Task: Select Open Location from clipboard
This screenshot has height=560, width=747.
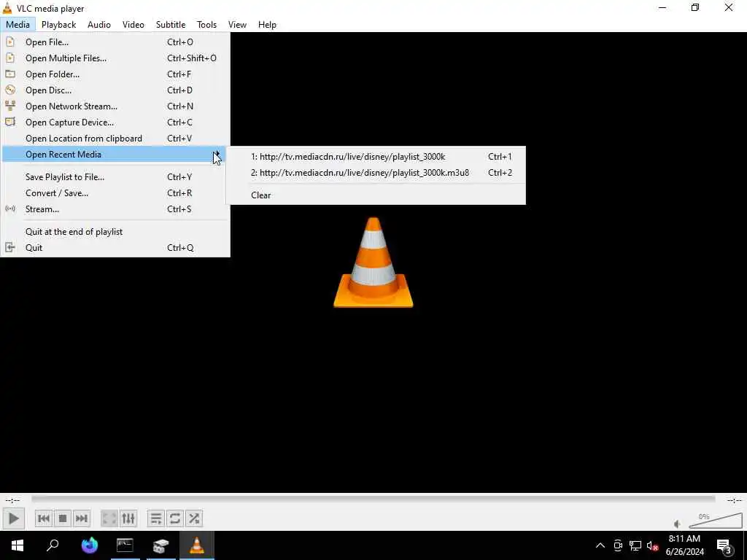Action: tap(115, 138)
